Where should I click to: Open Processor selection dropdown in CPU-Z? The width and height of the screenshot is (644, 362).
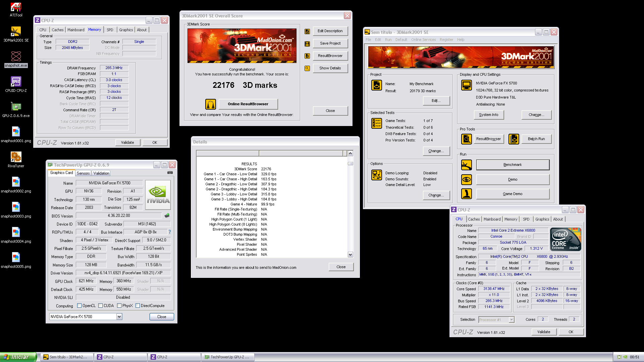click(x=512, y=320)
